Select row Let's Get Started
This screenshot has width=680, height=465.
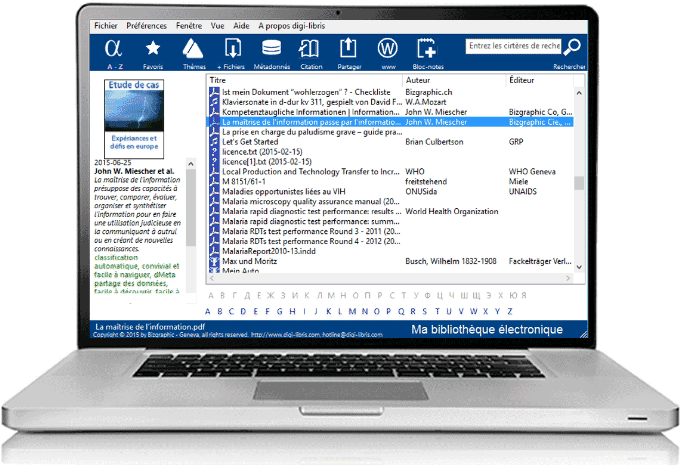click(x=390, y=142)
